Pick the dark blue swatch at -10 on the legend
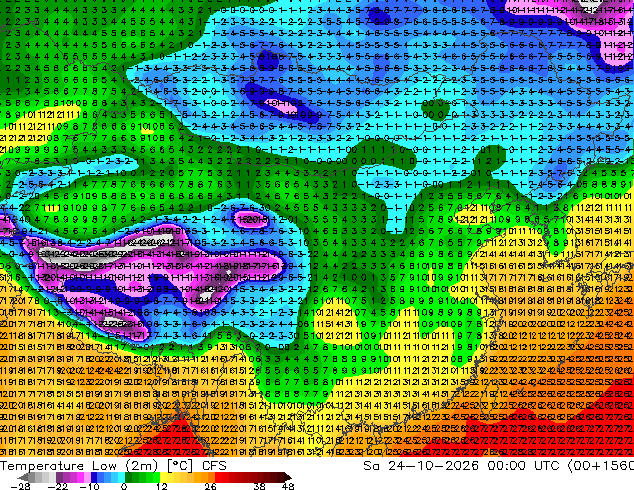The height and width of the screenshot is (490, 634). [x=94, y=477]
